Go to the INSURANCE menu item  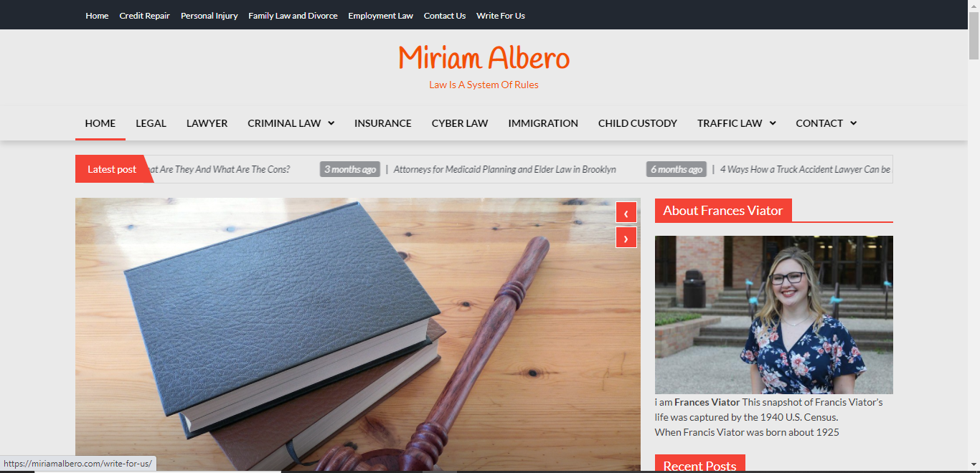(383, 123)
